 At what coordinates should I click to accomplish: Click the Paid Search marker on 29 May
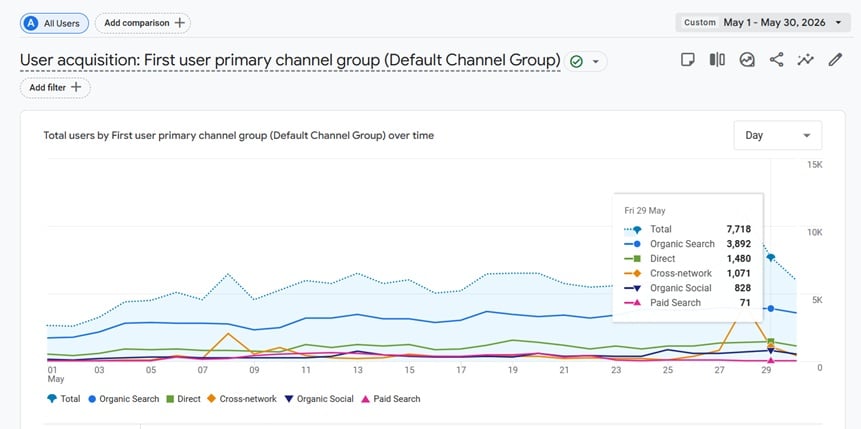point(771,360)
